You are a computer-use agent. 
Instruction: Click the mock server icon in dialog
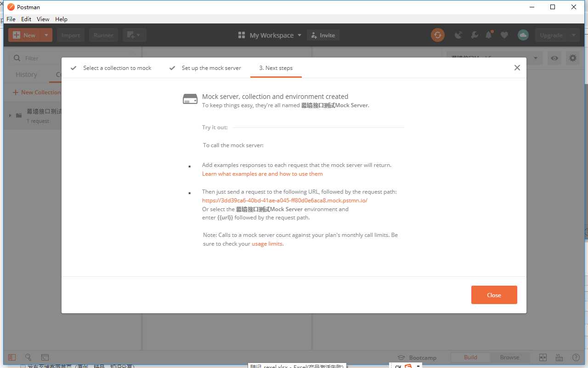point(190,99)
